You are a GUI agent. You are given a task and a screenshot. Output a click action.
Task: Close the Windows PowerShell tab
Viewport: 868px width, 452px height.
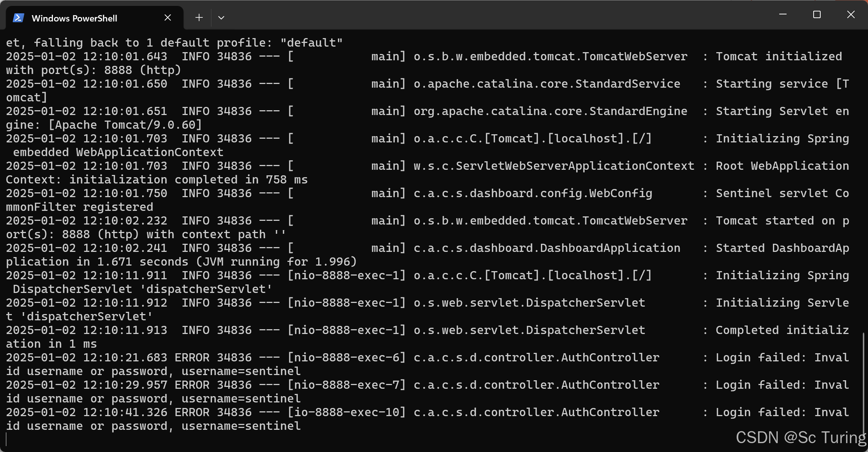coord(167,17)
